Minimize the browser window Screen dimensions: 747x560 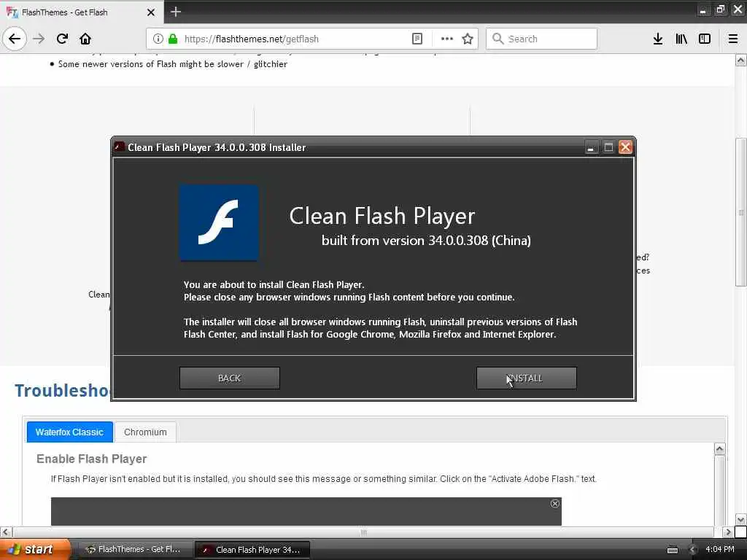pyautogui.click(x=703, y=9)
